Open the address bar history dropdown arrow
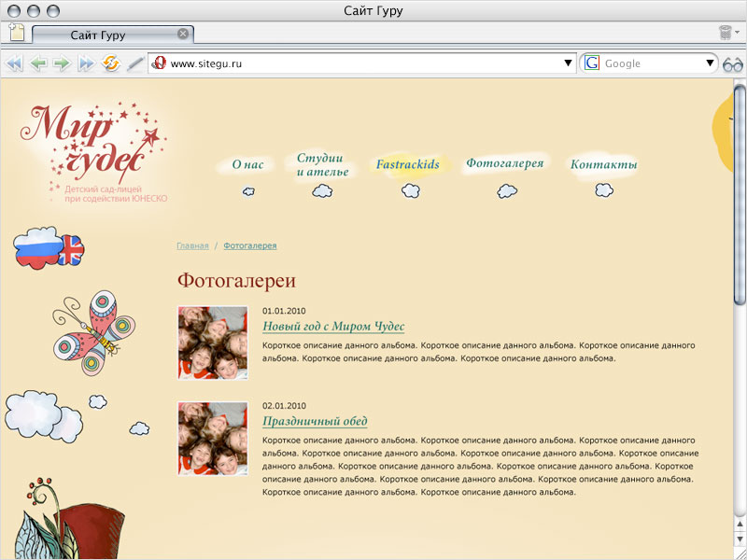This screenshot has width=747, height=560. tap(568, 63)
